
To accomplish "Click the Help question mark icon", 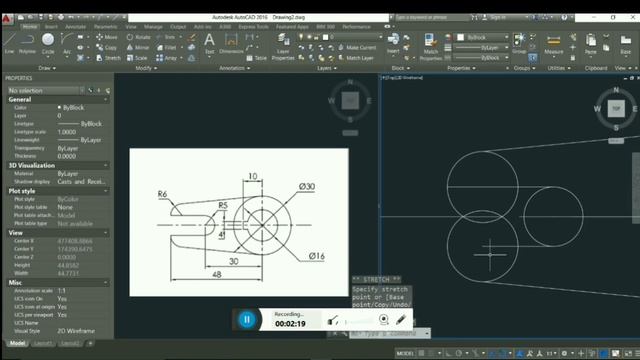I will pyautogui.click(x=564, y=18).
